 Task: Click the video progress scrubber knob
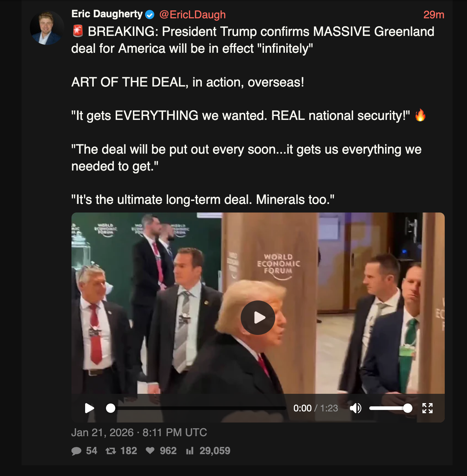tap(111, 408)
